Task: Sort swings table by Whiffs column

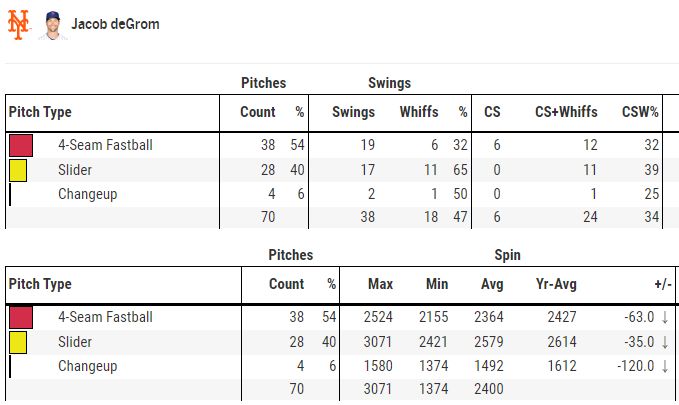Action: (x=419, y=112)
